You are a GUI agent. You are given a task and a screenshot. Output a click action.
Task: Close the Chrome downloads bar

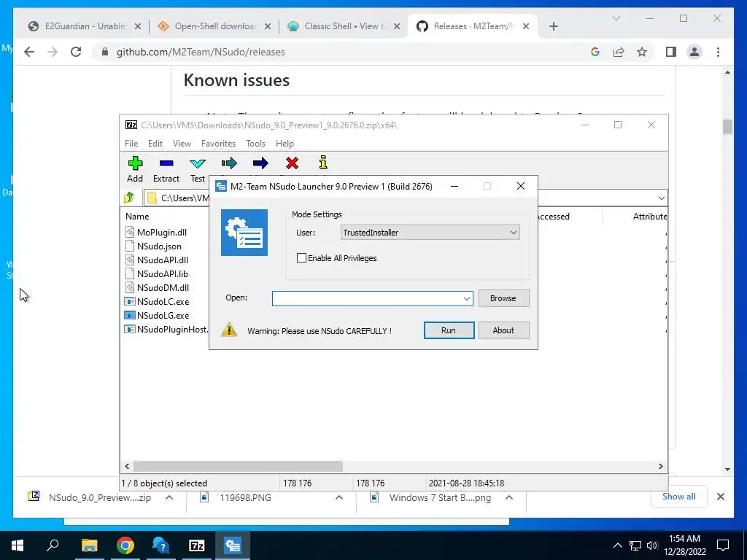tap(720, 497)
